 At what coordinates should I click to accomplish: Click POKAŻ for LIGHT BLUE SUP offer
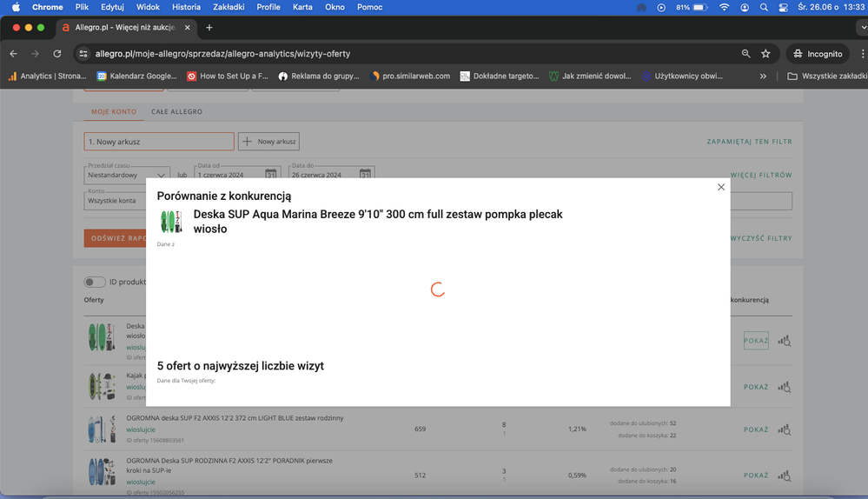coord(756,429)
